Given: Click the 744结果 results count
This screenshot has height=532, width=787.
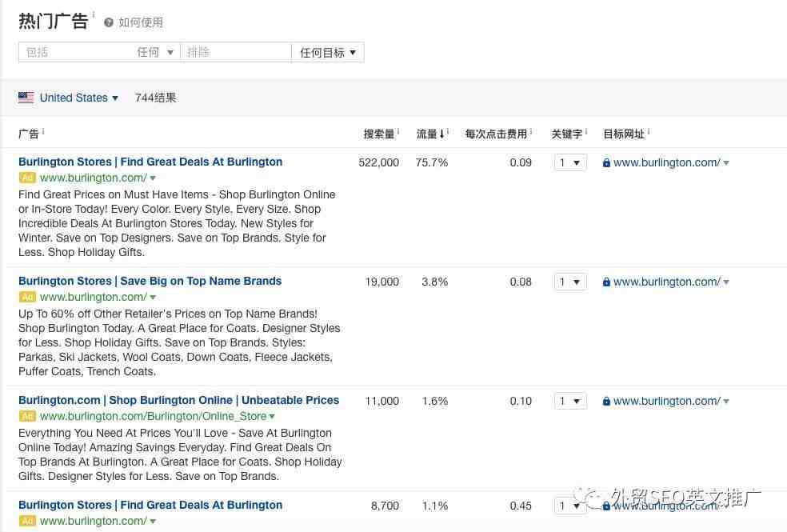Looking at the screenshot, I should click(156, 98).
